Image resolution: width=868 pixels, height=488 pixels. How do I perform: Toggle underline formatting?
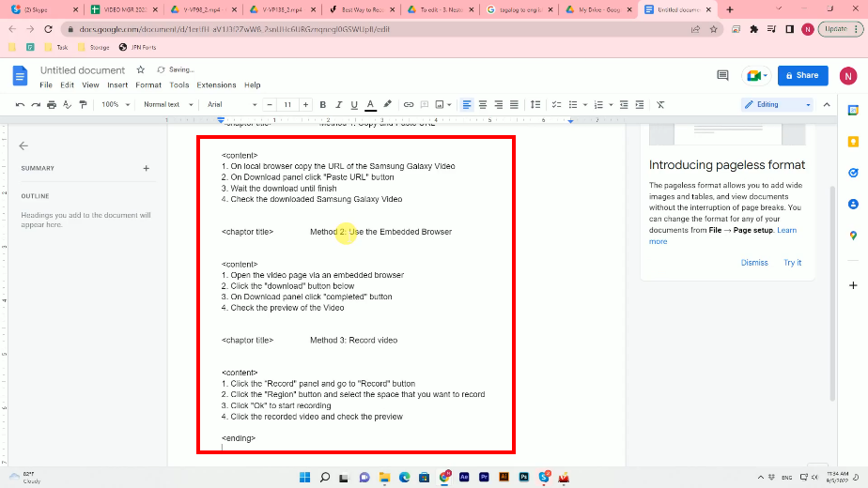[x=354, y=104]
